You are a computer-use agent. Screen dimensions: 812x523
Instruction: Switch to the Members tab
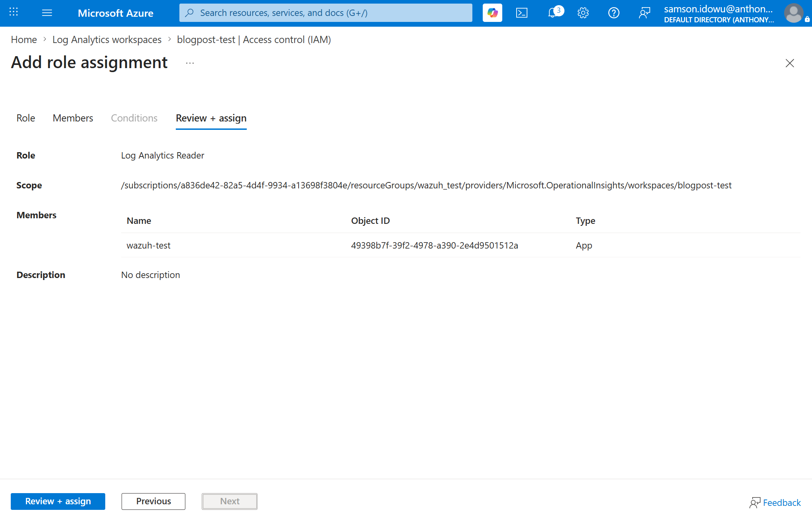pyautogui.click(x=73, y=118)
